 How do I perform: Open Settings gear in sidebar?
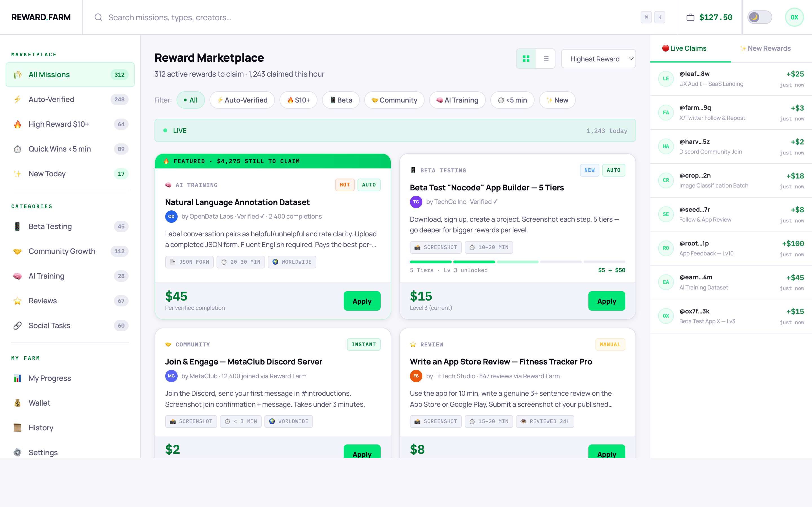coord(17,452)
